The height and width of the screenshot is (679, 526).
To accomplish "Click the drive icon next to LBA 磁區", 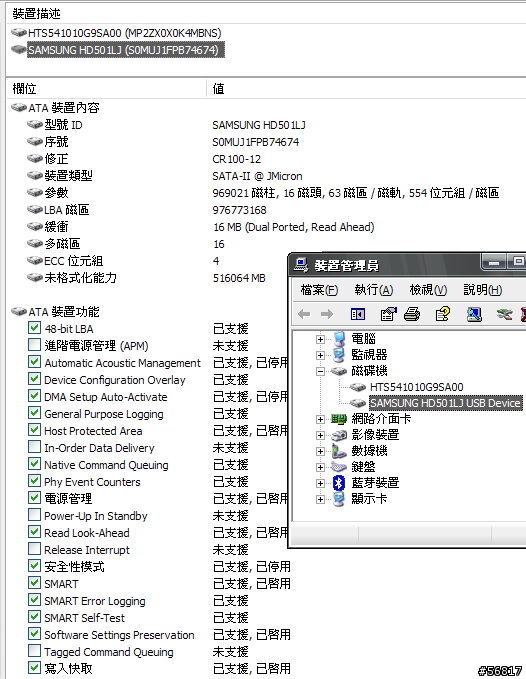I will click(x=35, y=210).
